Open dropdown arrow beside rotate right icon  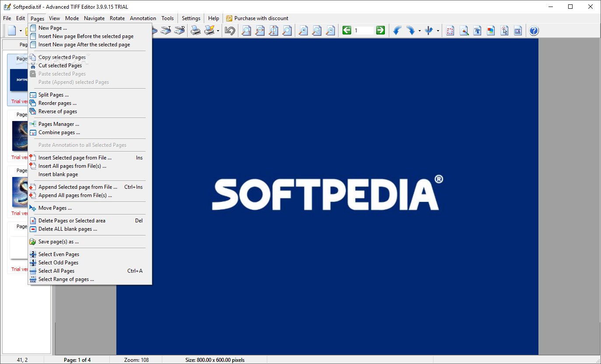[419, 31]
